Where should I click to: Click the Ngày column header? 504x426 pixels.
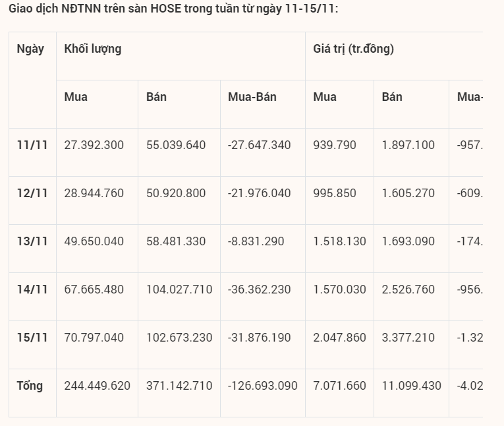tap(30, 49)
